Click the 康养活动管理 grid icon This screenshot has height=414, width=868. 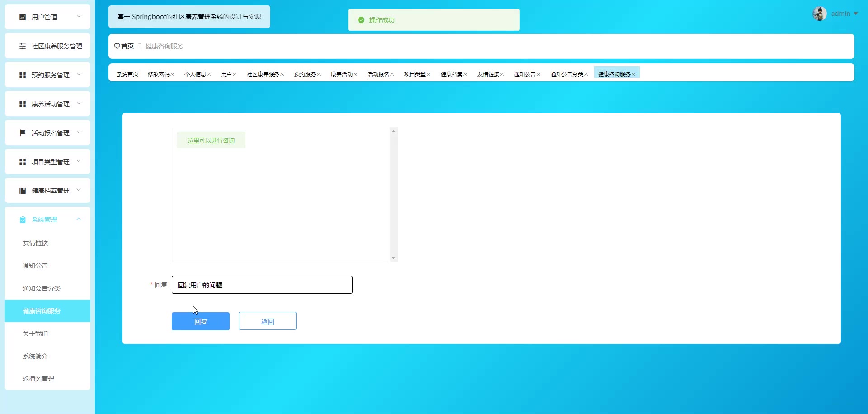(23, 104)
